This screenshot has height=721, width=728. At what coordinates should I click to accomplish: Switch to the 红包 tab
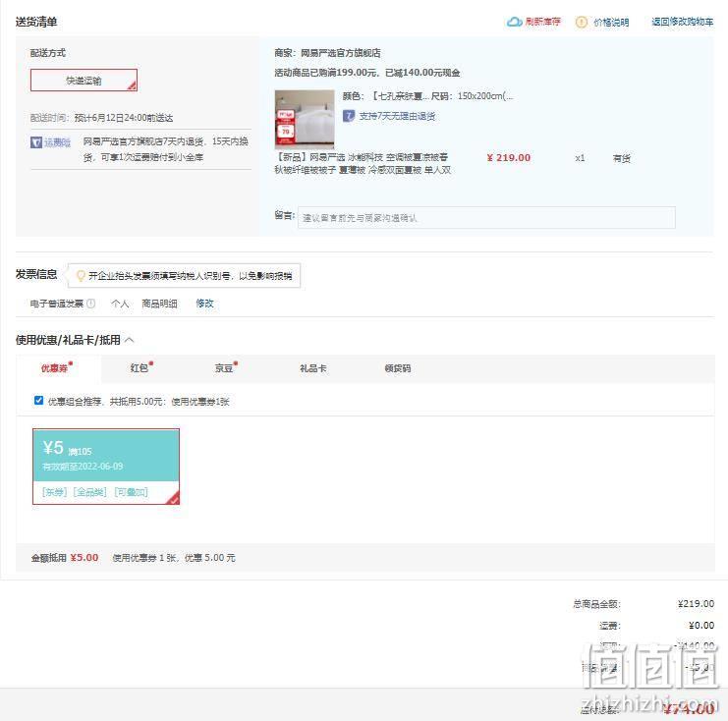[x=141, y=368]
